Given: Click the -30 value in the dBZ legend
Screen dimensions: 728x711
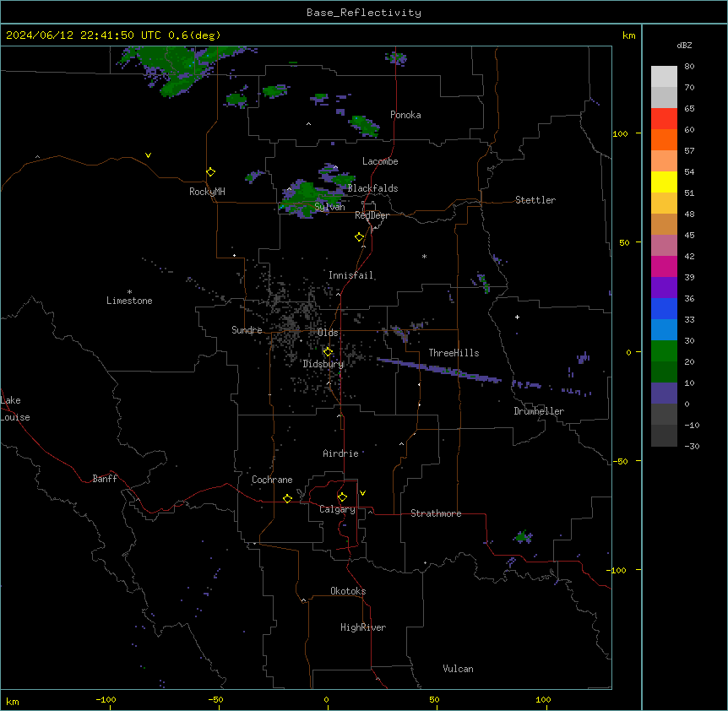Looking at the screenshot, I should 692,446.
